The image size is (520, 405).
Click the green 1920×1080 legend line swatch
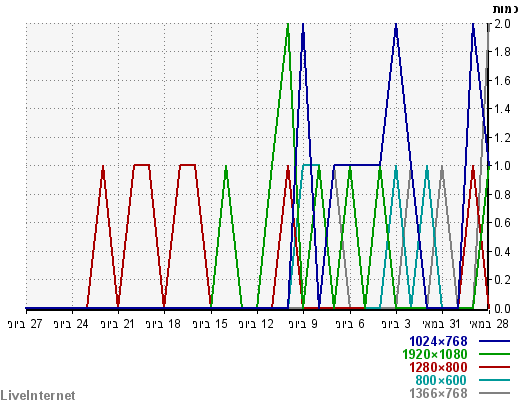[x=494, y=354]
